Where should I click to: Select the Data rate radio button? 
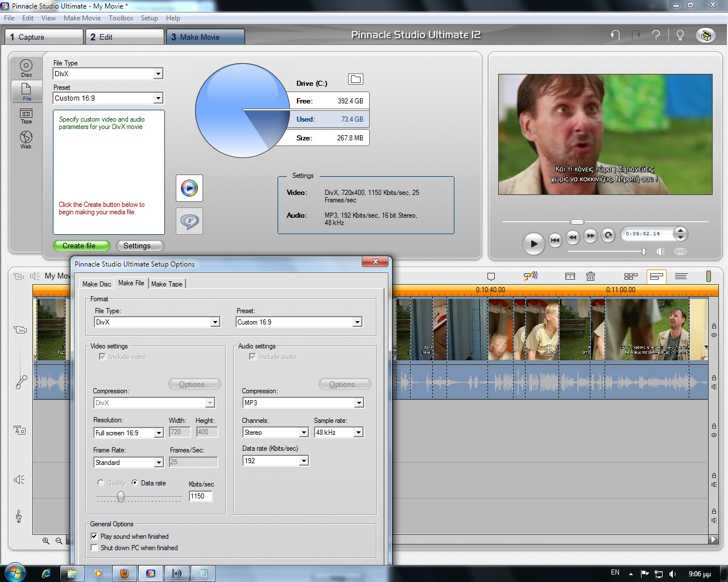pyautogui.click(x=135, y=483)
